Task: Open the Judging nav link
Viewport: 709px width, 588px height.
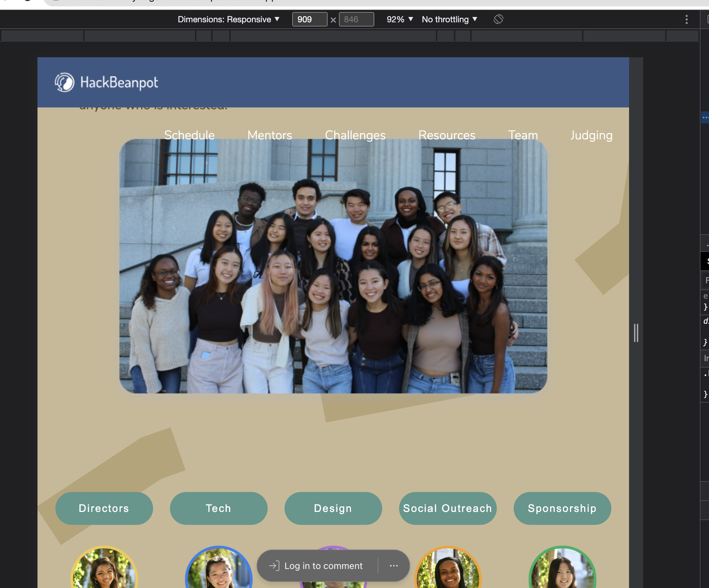Action: tap(591, 135)
